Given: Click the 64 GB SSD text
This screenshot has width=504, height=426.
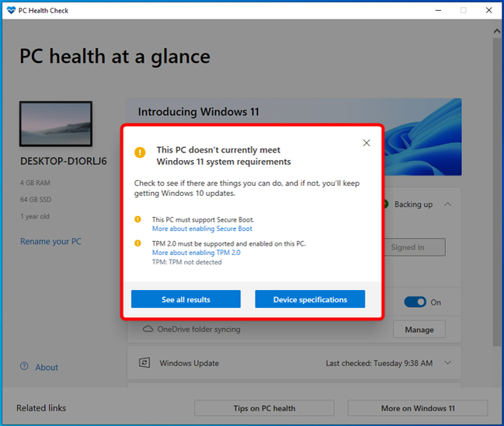Looking at the screenshot, I should pos(36,200).
